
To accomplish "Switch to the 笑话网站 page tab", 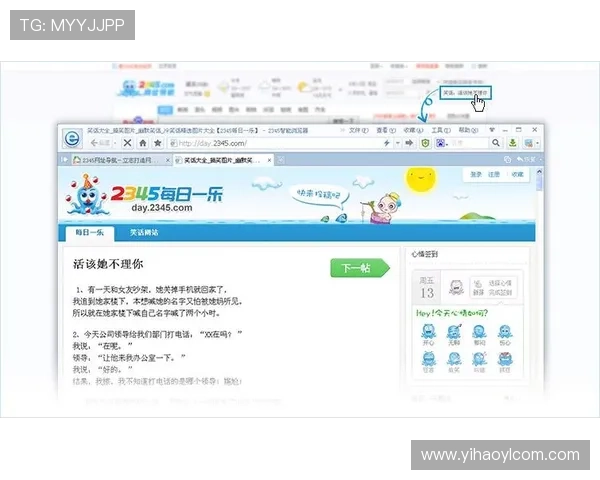I will (144, 233).
